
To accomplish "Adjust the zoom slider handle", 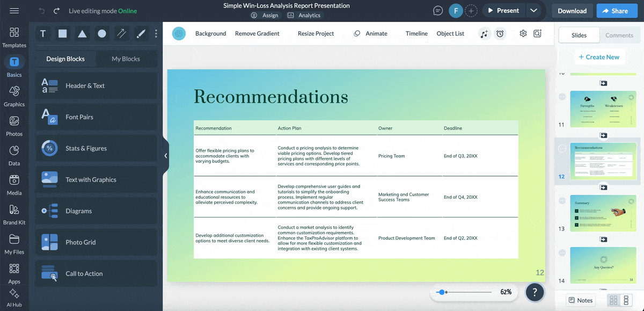I will (441, 292).
